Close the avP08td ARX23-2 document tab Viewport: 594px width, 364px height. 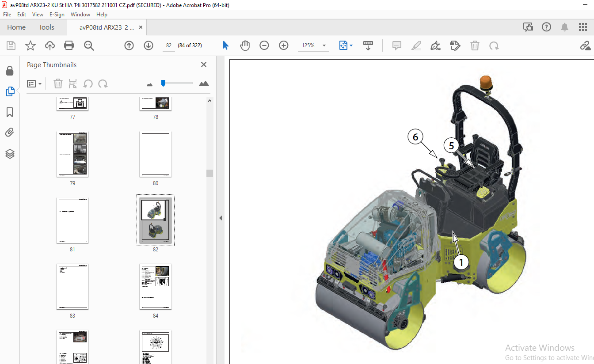point(141,27)
